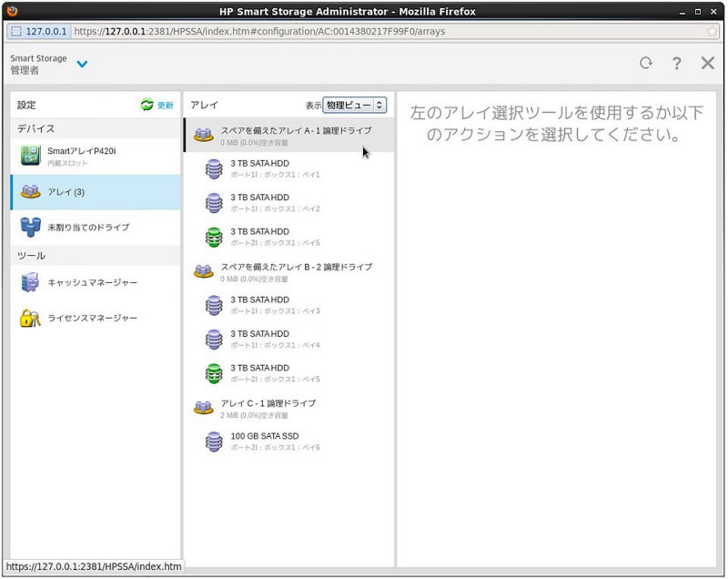This screenshot has width=728, height=579.
Task: Click green spare drive icon under array A
Action: point(214,237)
